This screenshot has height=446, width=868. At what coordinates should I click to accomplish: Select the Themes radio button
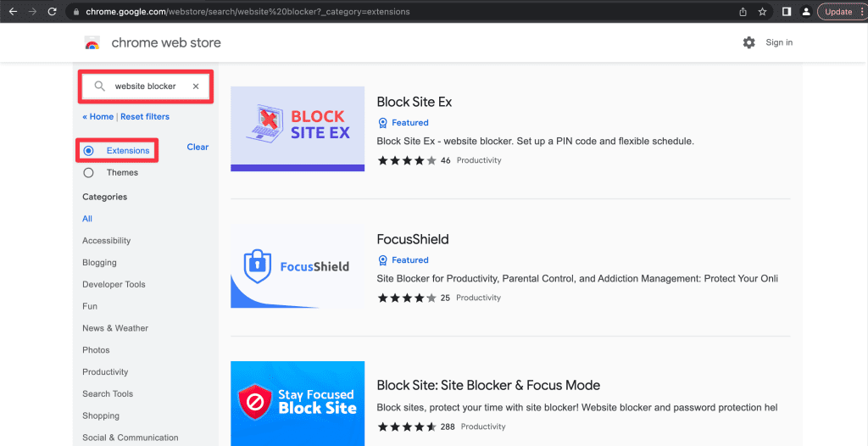[x=89, y=173]
